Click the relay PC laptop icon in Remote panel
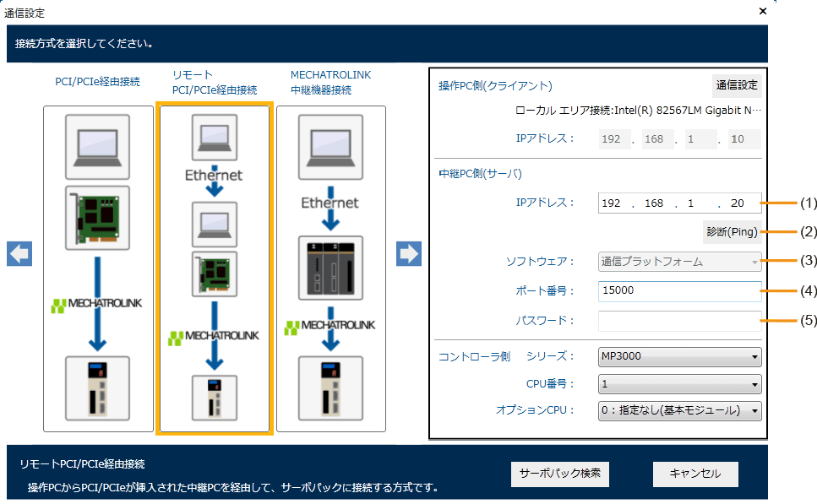Screen dimensions: 817x504 (x=215, y=222)
